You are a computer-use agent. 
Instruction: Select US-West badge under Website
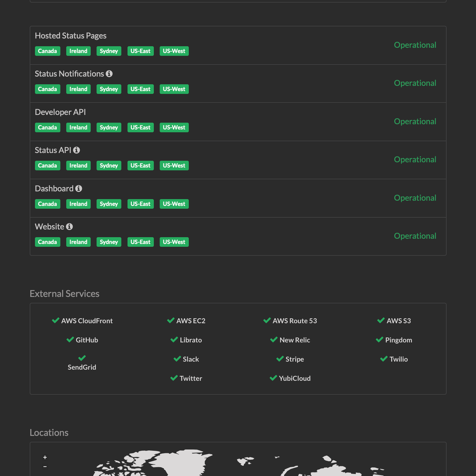coord(174,242)
